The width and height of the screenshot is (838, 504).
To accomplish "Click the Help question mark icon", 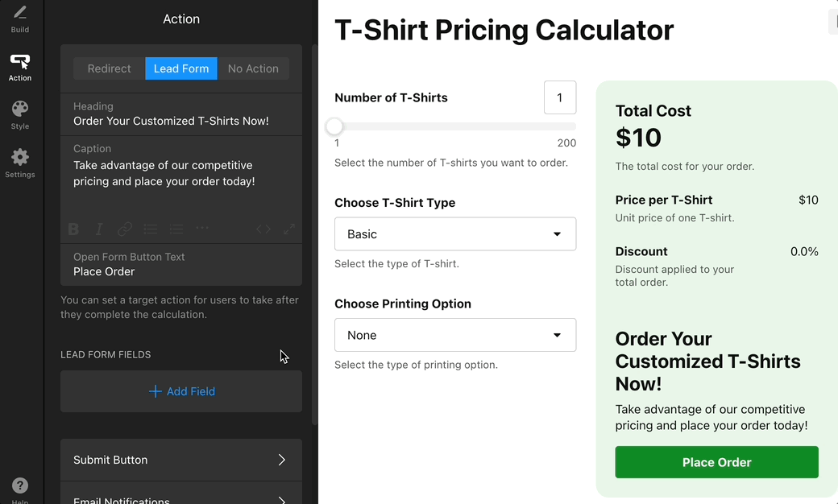I will [x=20, y=485].
